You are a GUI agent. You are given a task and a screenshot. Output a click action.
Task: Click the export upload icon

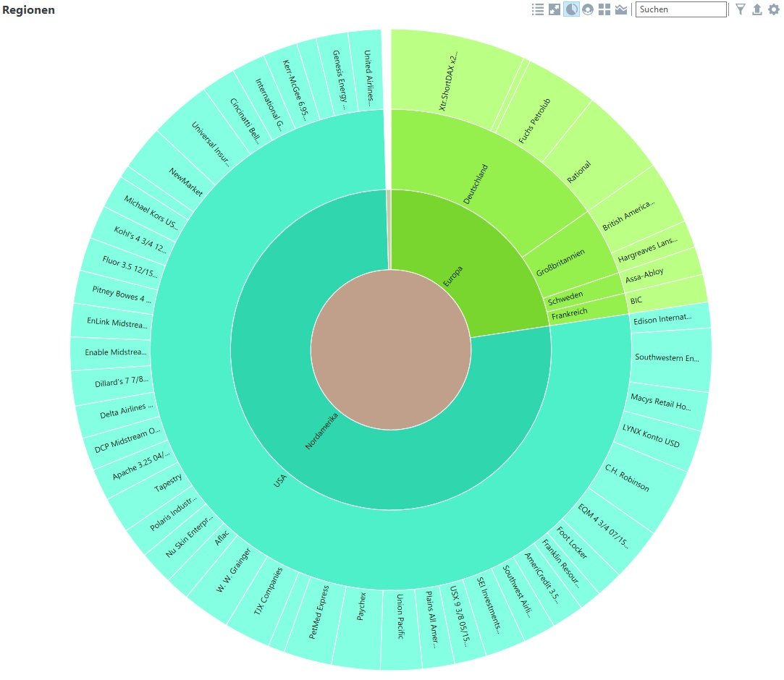click(x=757, y=9)
